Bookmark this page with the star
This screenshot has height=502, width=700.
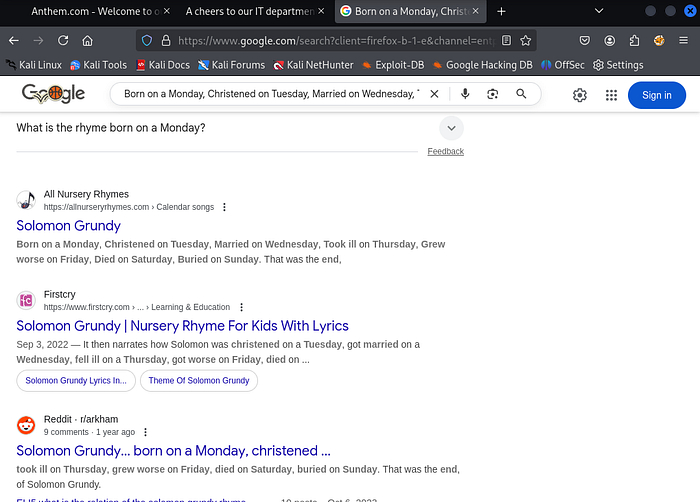(525, 41)
